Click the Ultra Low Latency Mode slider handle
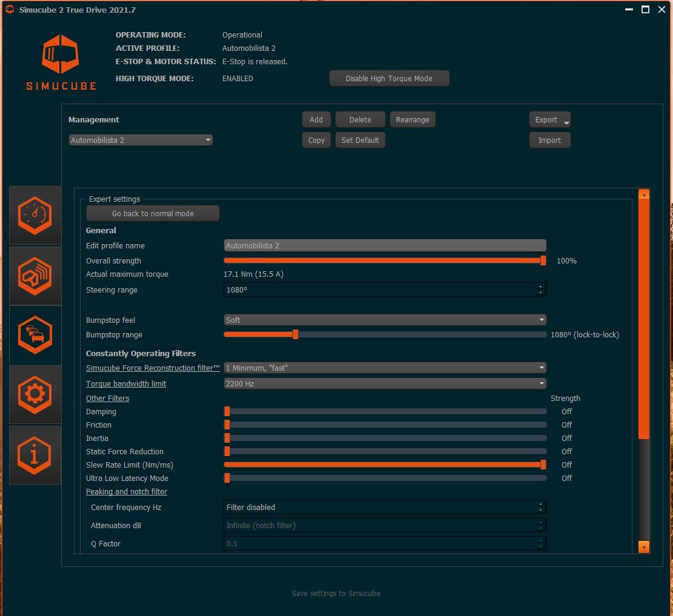 tap(227, 478)
